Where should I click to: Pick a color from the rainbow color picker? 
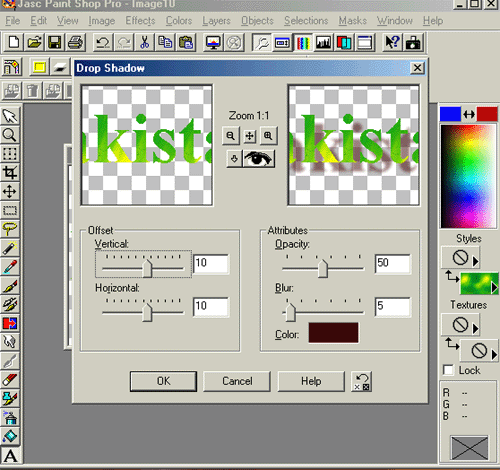point(468,176)
